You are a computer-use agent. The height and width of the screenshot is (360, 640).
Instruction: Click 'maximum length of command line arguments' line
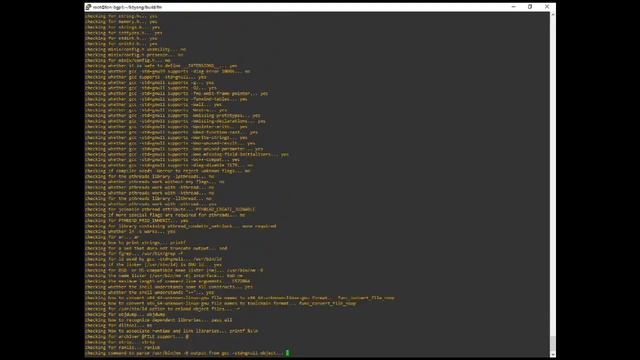(x=167, y=281)
